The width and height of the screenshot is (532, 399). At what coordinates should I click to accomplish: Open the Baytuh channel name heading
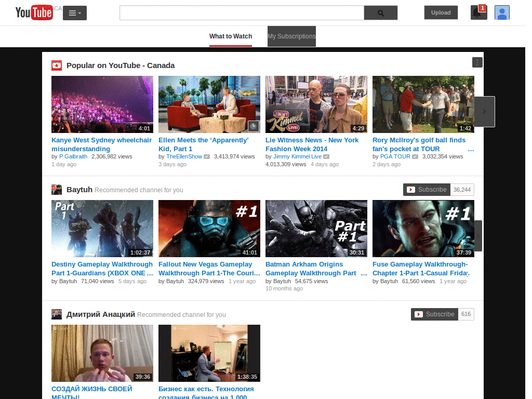(79, 190)
